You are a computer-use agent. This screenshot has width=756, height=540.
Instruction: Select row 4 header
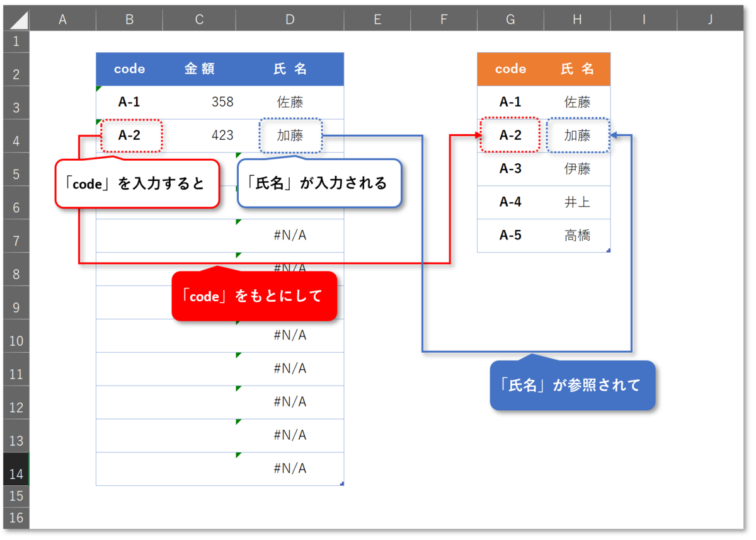pyautogui.click(x=16, y=136)
